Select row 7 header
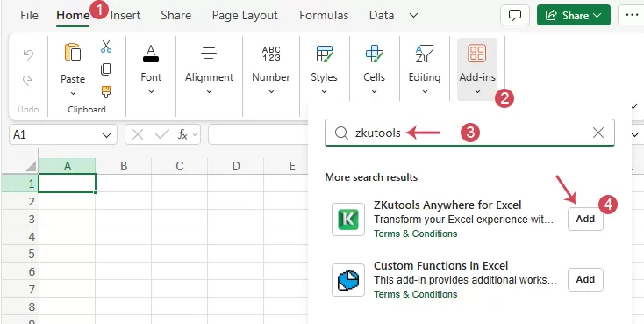Image resolution: width=644 pixels, height=324 pixels. coord(20,289)
